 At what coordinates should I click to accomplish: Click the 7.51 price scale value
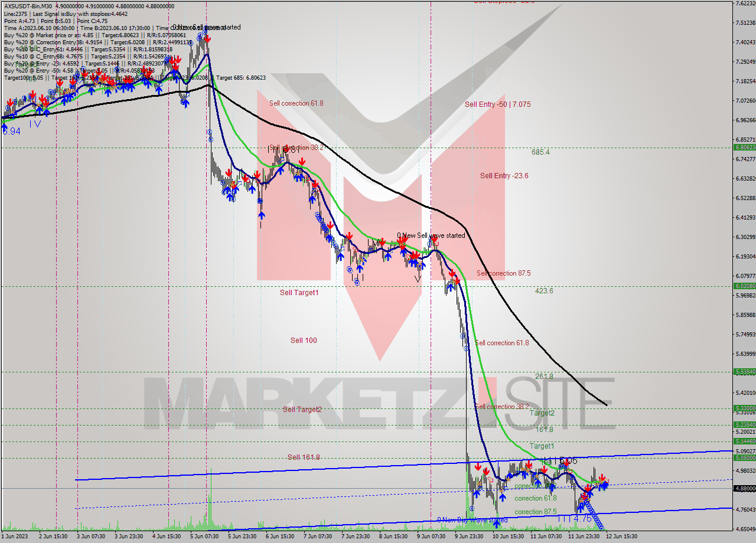[746, 22]
